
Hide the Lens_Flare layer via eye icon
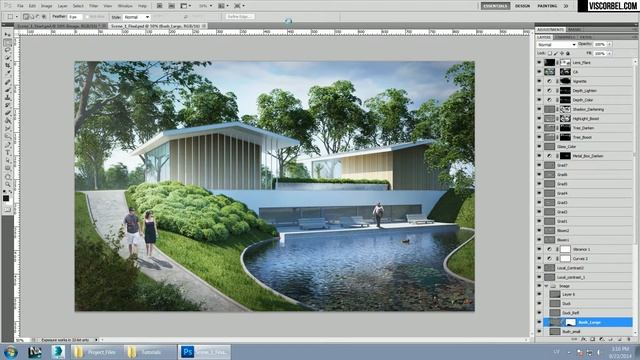[x=539, y=62]
